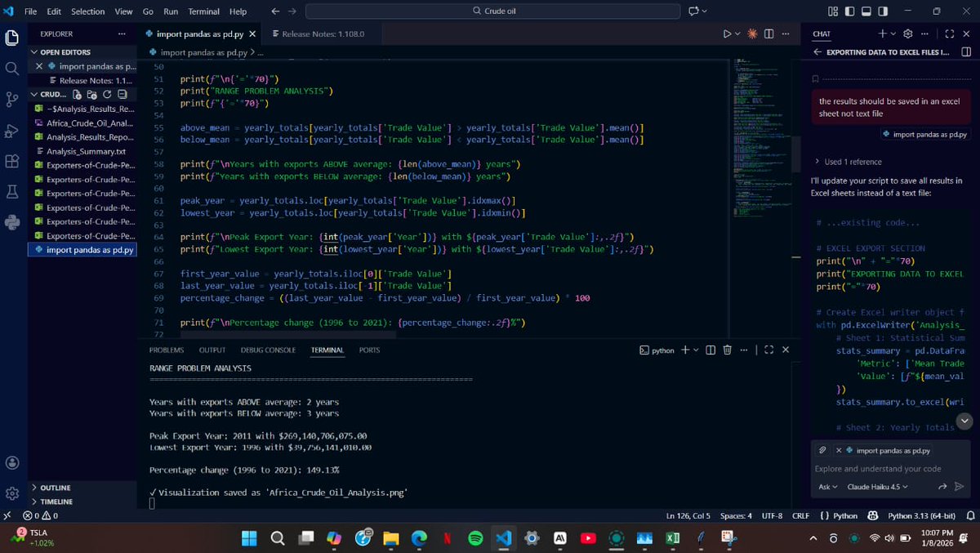Open the Run and Debug view
The width and height of the screenshot is (980, 553).
point(12,130)
